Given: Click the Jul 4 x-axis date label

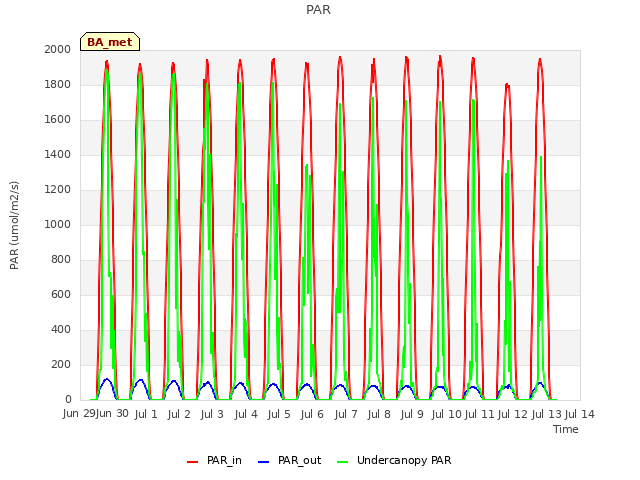Looking at the screenshot, I should (x=246, y=414).
